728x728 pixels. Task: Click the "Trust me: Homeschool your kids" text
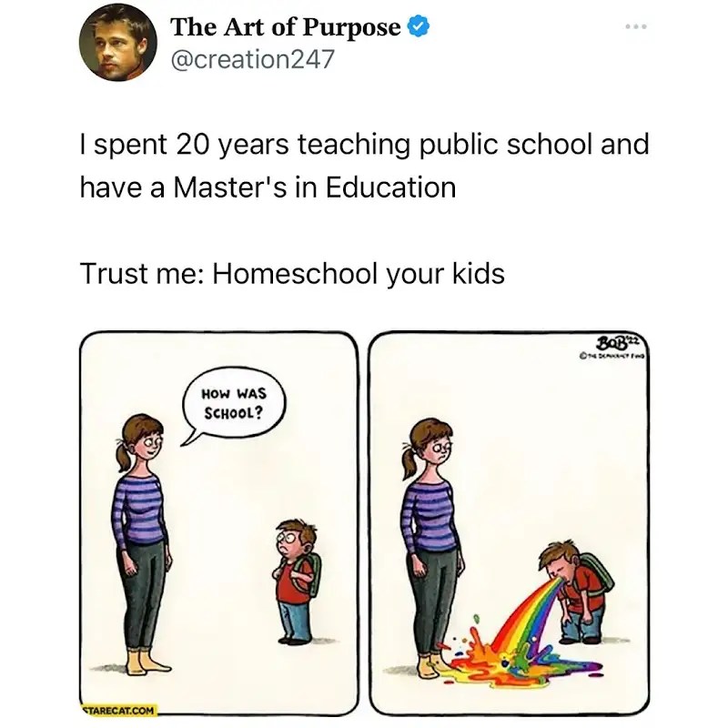coord(292,274)
